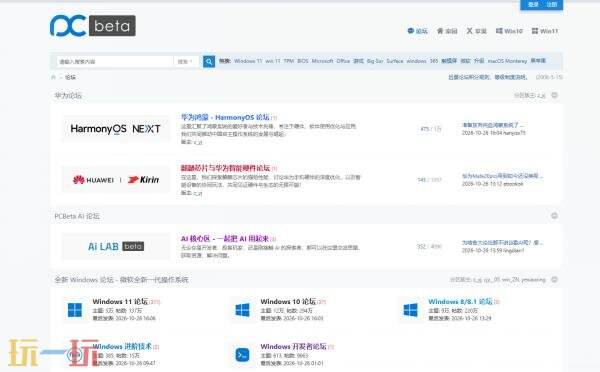The image size is (600, 372).
Task: Click the home icon in the breadcrumb
Action: [x=54, y=77]
